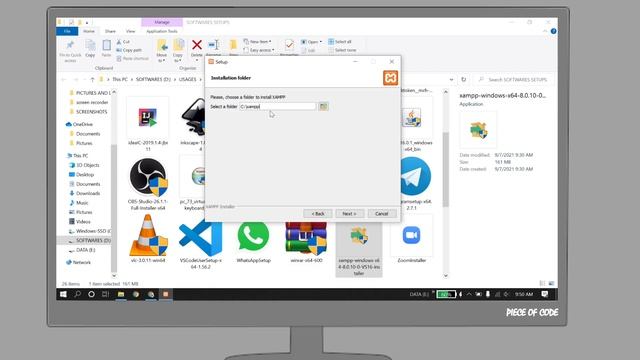Viewport: 640px width, 360px height.
Task: Click Cut in the Clipboard group
Action: point(123,42)
